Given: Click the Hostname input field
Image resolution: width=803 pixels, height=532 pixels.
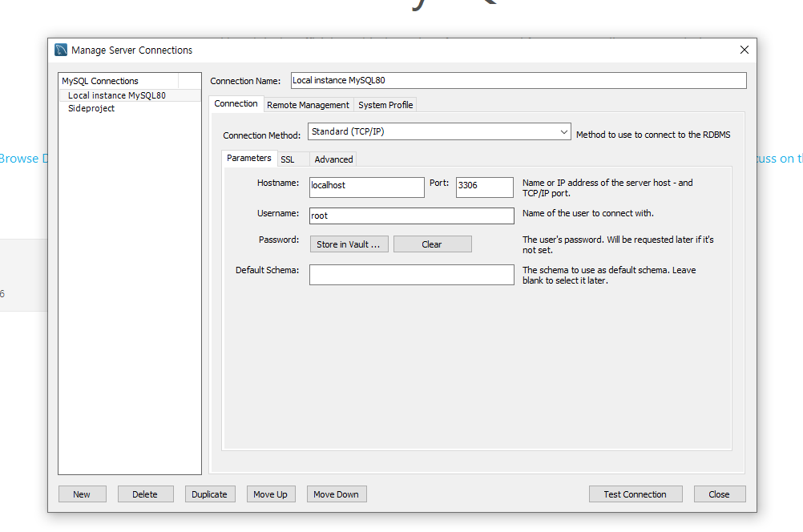Looking at the screenshot, I should click(367, 187).
